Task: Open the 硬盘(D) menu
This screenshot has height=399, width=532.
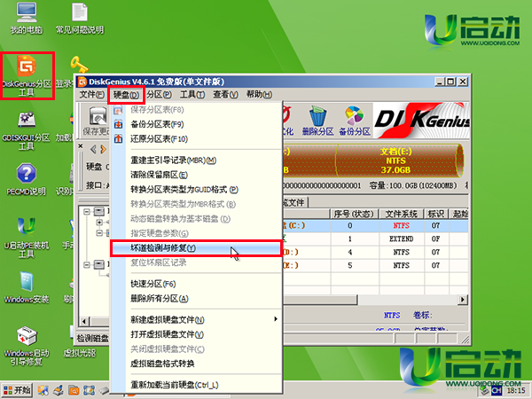Action: [127, 95]
